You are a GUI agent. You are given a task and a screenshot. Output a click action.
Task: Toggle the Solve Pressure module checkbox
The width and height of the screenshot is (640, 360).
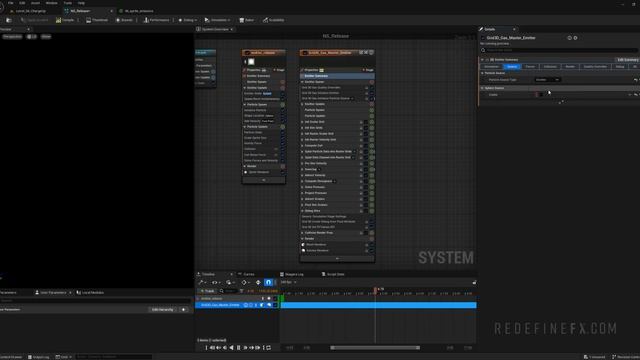366,187
